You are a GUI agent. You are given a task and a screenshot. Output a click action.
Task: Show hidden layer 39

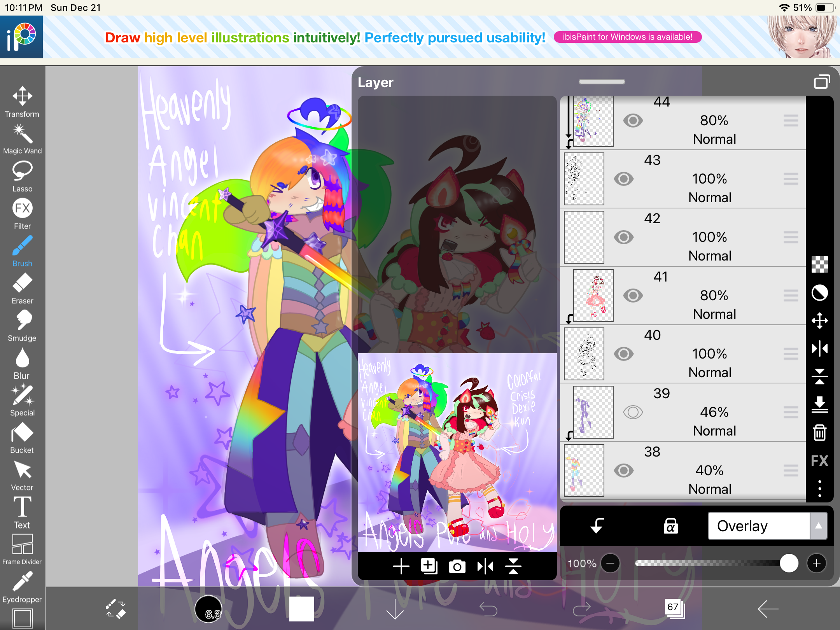[633, 412]
